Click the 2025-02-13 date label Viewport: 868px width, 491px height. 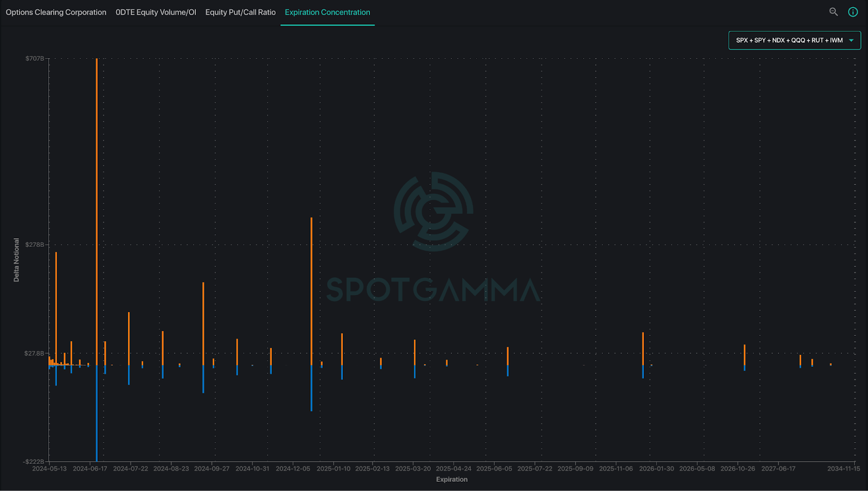pyautogui.click(x=372, y=469)
